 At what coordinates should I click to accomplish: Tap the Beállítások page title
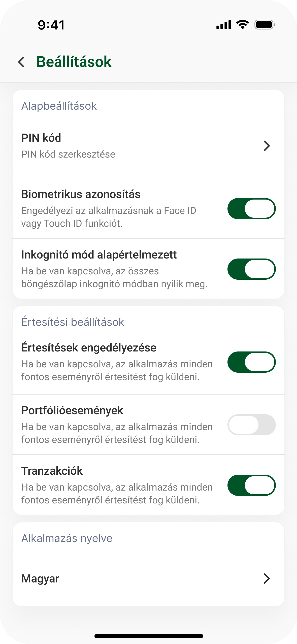coord(74,62)
